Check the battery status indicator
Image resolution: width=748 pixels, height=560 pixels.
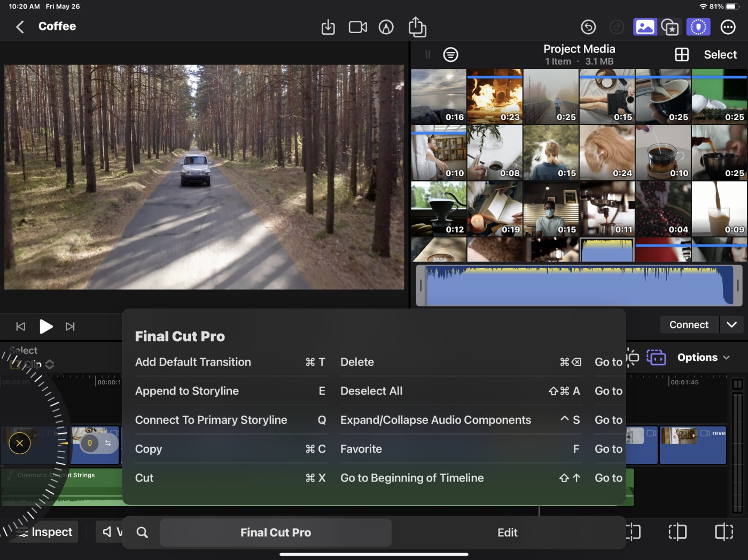pos(733,6)
